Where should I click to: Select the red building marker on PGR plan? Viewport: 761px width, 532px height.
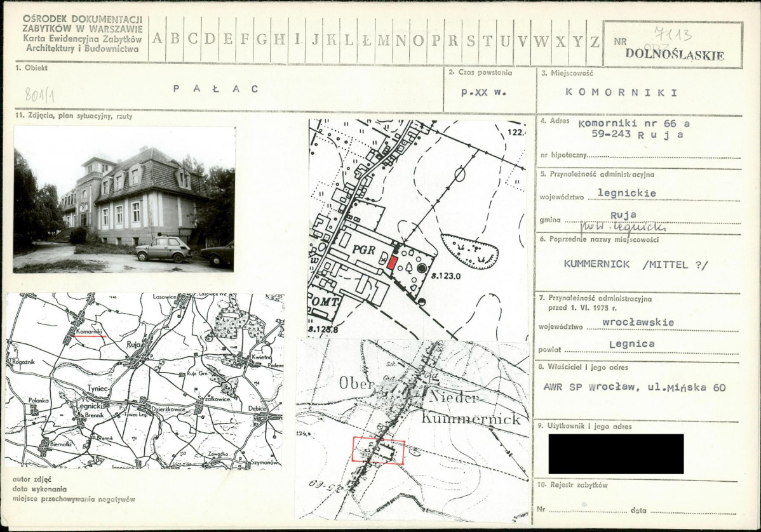click(392, 263)
